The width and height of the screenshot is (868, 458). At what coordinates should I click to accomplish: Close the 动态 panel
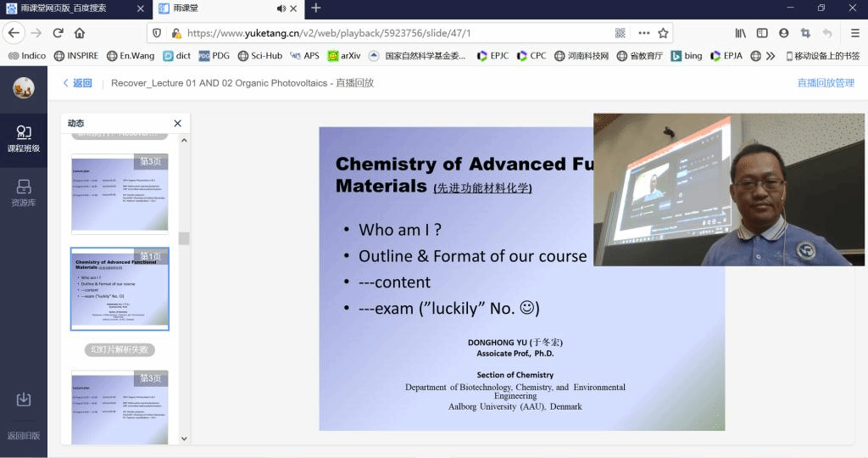pyautogui.click(x=178, y=124)
